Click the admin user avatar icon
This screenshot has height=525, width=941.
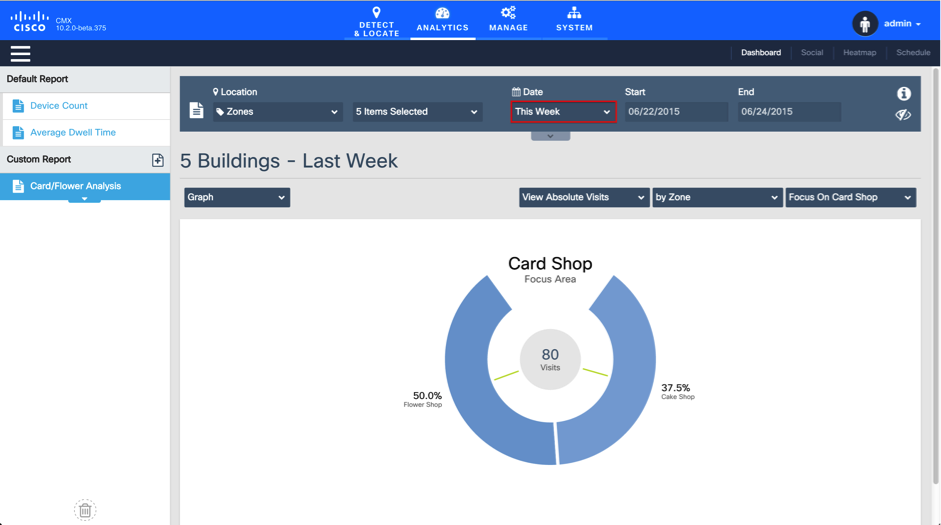point(865,23)
